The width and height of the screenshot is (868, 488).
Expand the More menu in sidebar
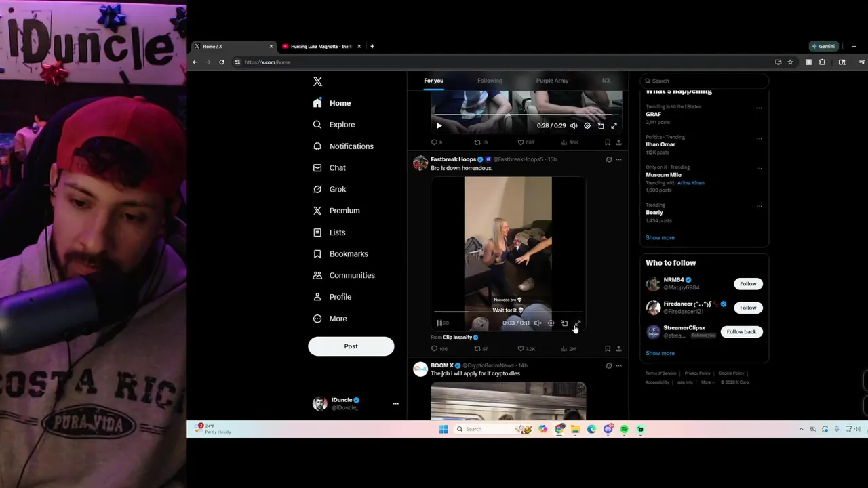click(x=330, y=319)
